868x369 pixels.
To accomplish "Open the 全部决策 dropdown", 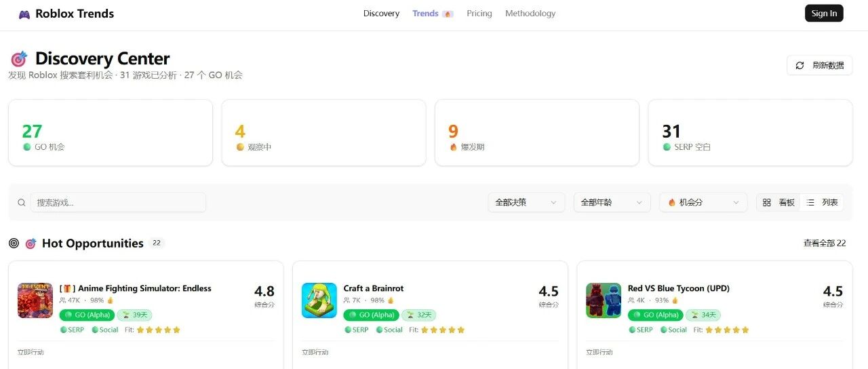I will pyautogui.click(x=526, y=202).
